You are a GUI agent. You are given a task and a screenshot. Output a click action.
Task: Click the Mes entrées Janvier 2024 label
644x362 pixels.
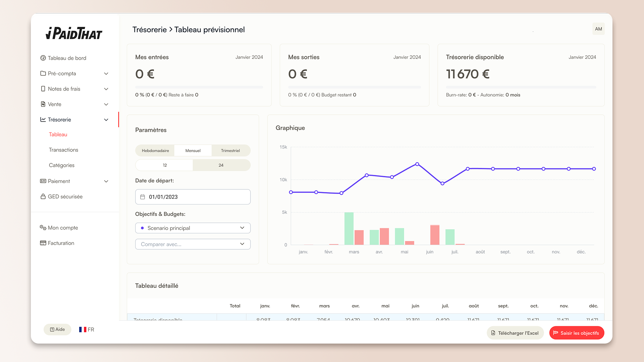coord(249,57)
